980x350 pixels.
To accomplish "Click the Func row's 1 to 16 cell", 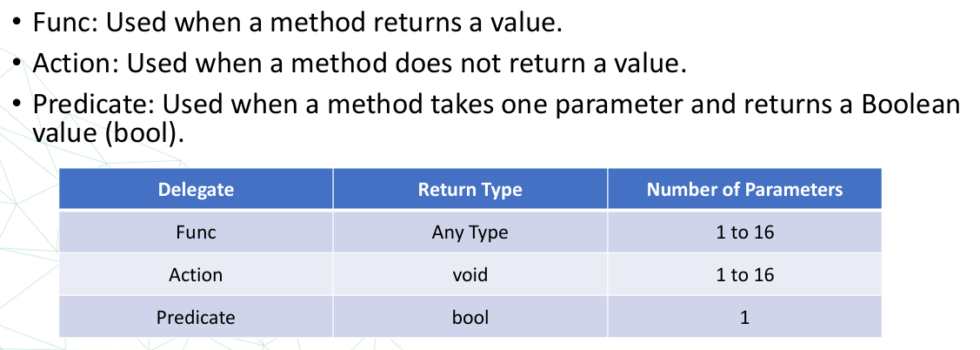I will (744, 232).
